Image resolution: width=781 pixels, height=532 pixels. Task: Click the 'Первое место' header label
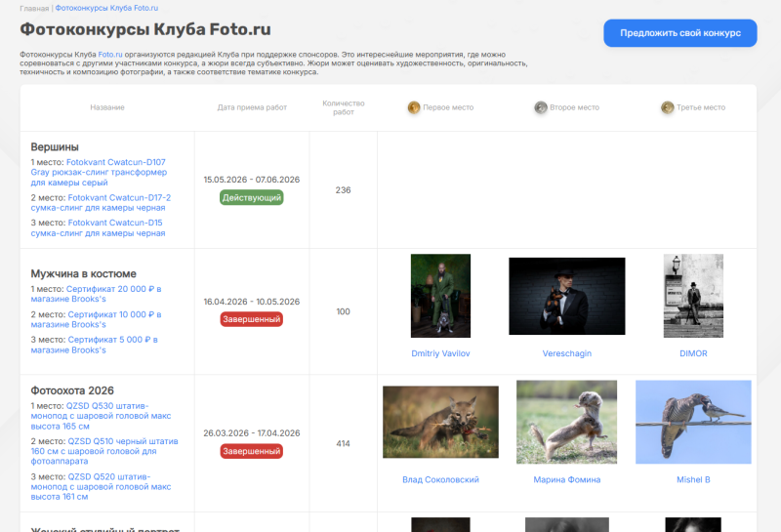coord(448,107)
